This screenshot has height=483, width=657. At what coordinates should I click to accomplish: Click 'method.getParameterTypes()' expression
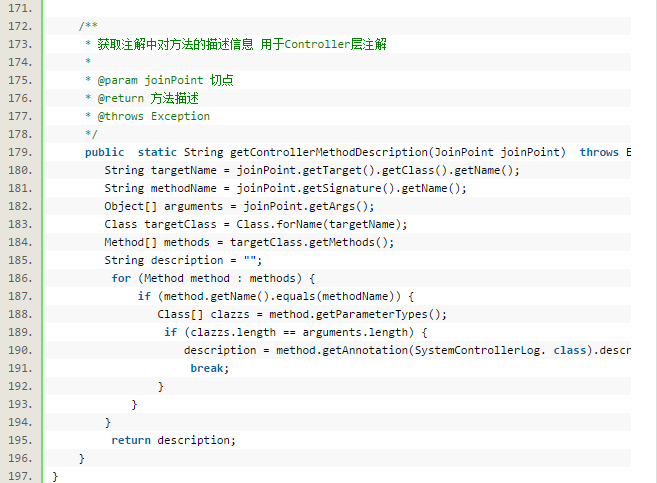354,315
